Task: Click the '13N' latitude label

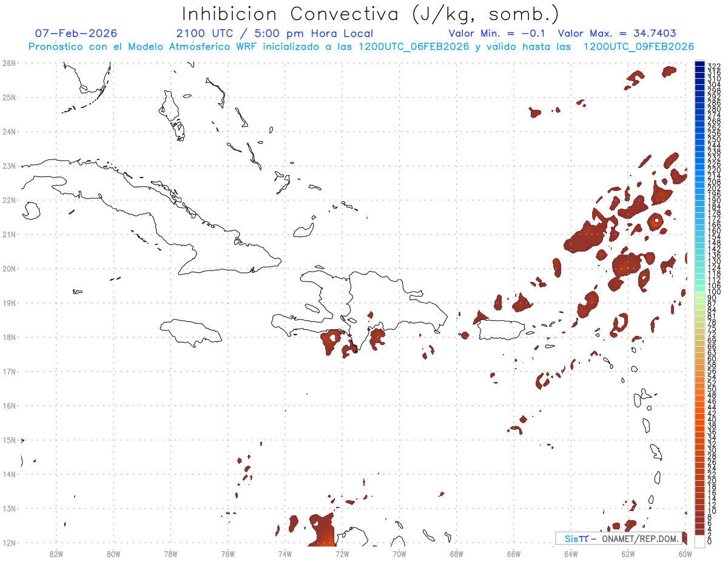Action: pos(8,509)
